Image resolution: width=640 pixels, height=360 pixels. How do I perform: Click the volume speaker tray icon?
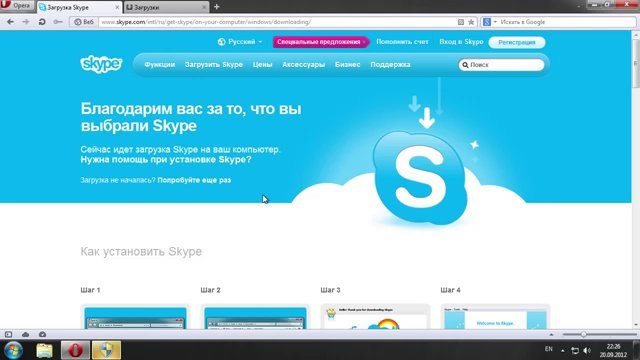click(x=587, y=350)
